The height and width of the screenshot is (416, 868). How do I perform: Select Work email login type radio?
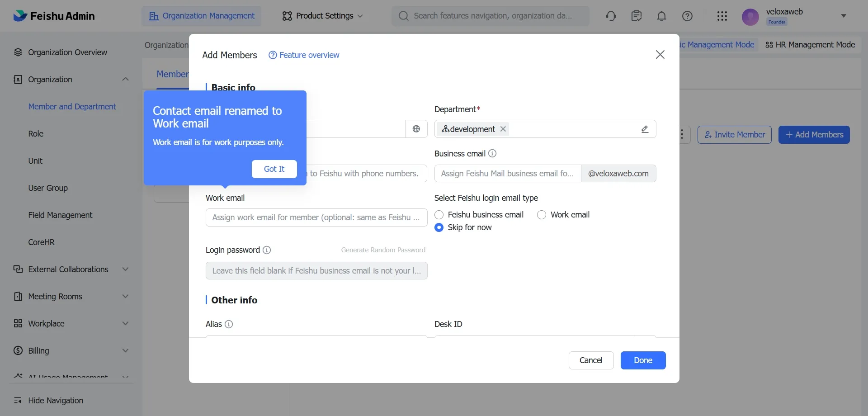click(542, 215)
